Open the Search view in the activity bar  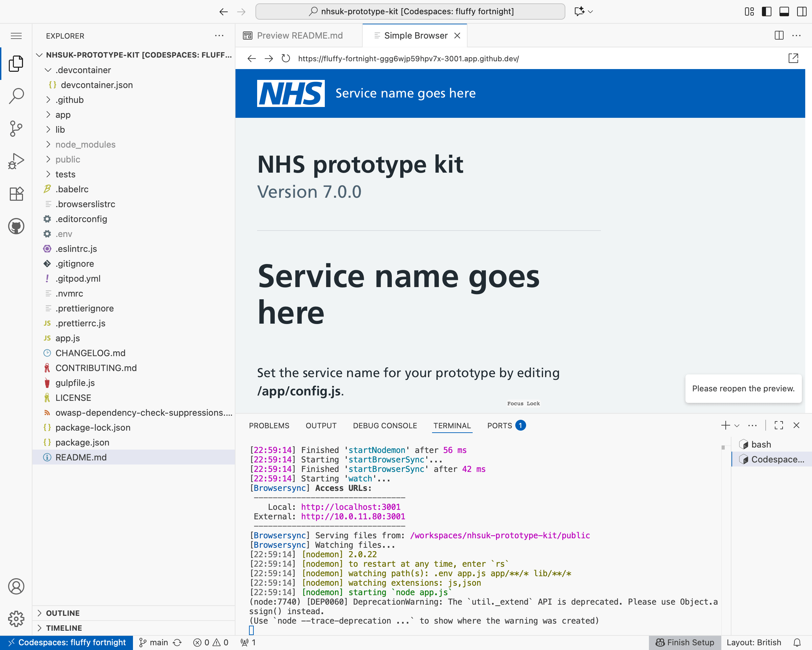click(16, 96)
